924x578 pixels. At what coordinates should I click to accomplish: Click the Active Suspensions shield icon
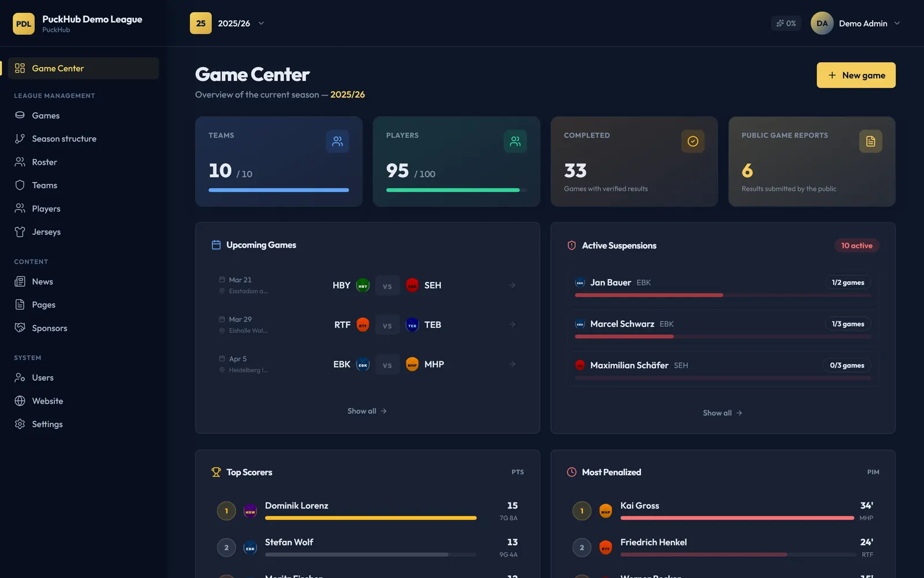(572, 246)
